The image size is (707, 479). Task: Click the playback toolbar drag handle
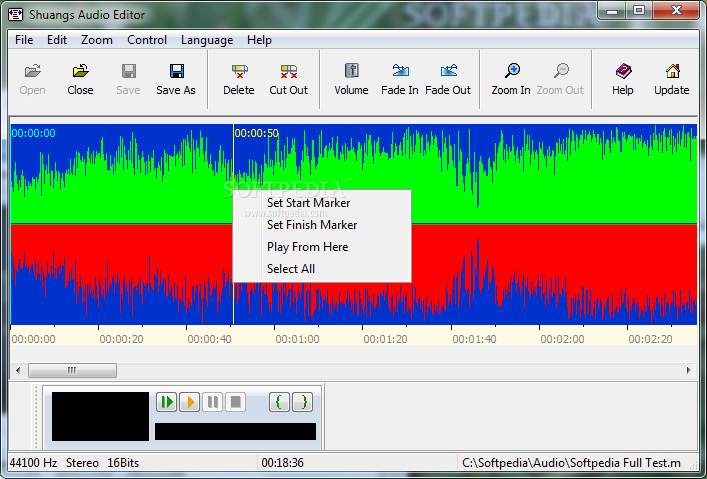(x=36, y=417)
